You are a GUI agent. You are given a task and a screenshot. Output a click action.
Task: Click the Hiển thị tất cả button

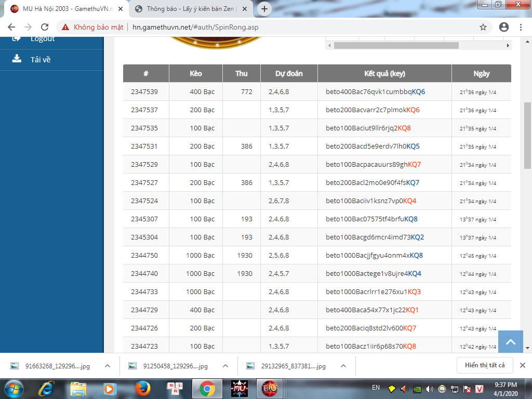click(485, 365)
